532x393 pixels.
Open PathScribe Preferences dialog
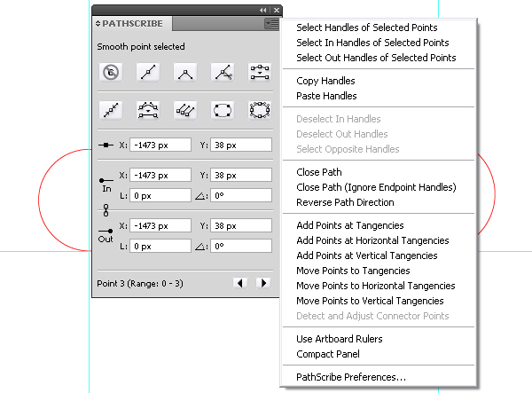coord(379,377)
